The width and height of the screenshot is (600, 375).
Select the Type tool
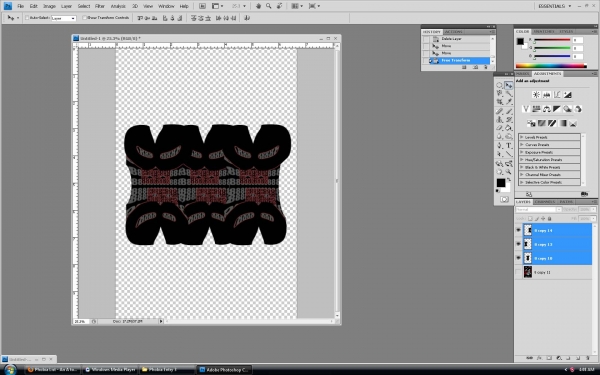pyautogui.click(x=509, y=146)
